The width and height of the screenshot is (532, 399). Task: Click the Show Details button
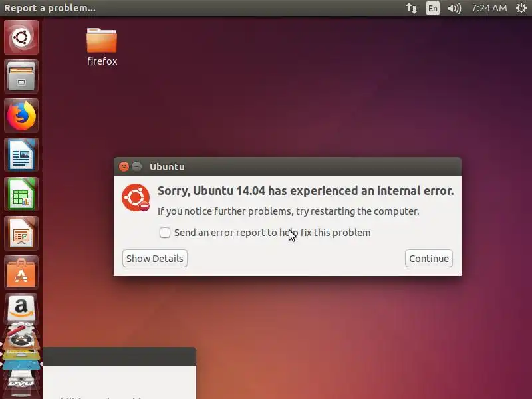155,259
